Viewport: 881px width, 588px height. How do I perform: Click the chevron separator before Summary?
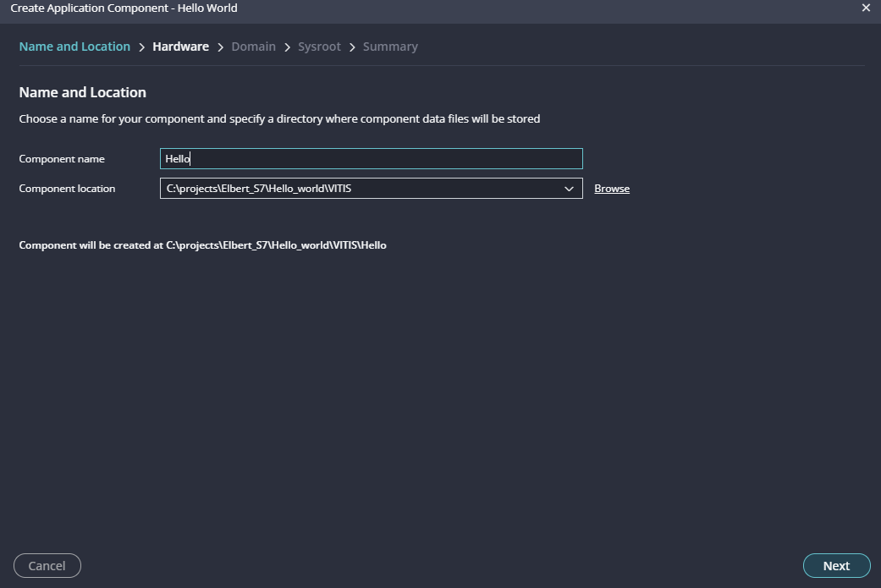(x=352, y=47)
